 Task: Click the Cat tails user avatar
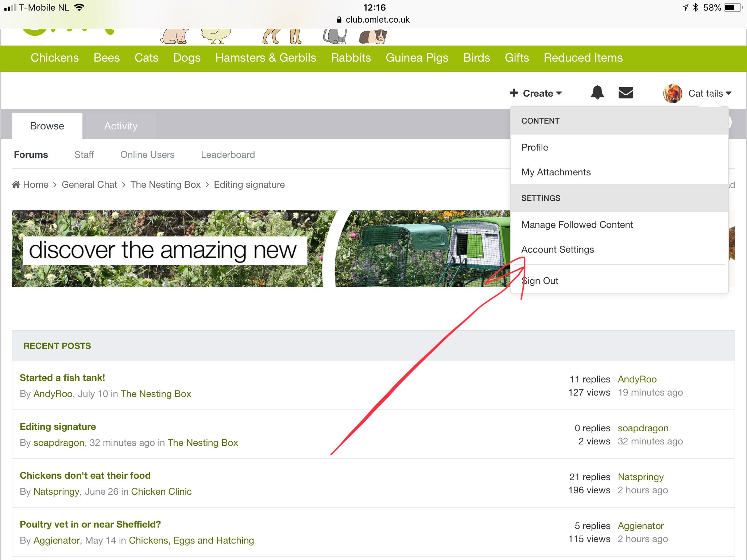(x=673, y=93)
